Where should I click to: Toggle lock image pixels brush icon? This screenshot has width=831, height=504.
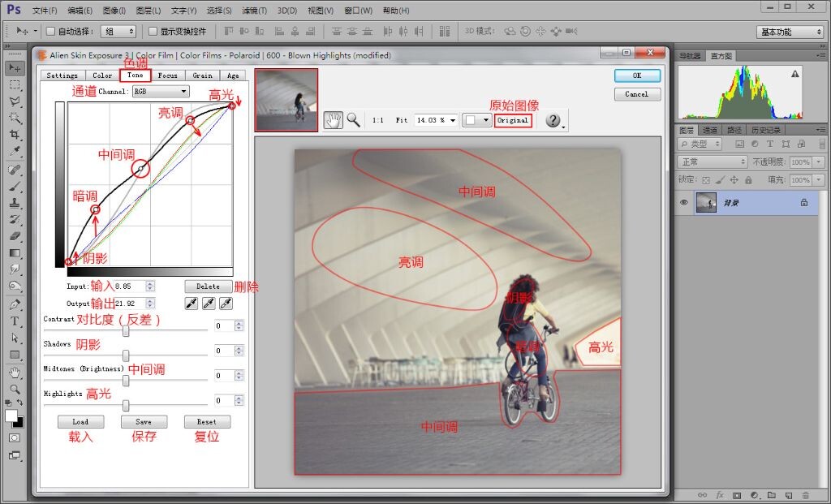(720, 180)
